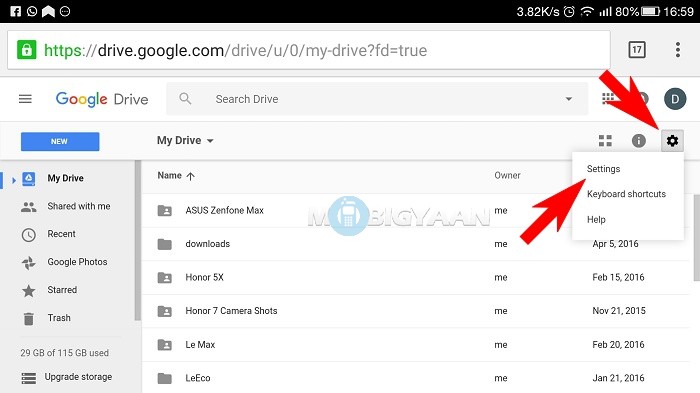Tap the battery status icon
Viewport: 700px width, 393px height.
pos(650,11)
